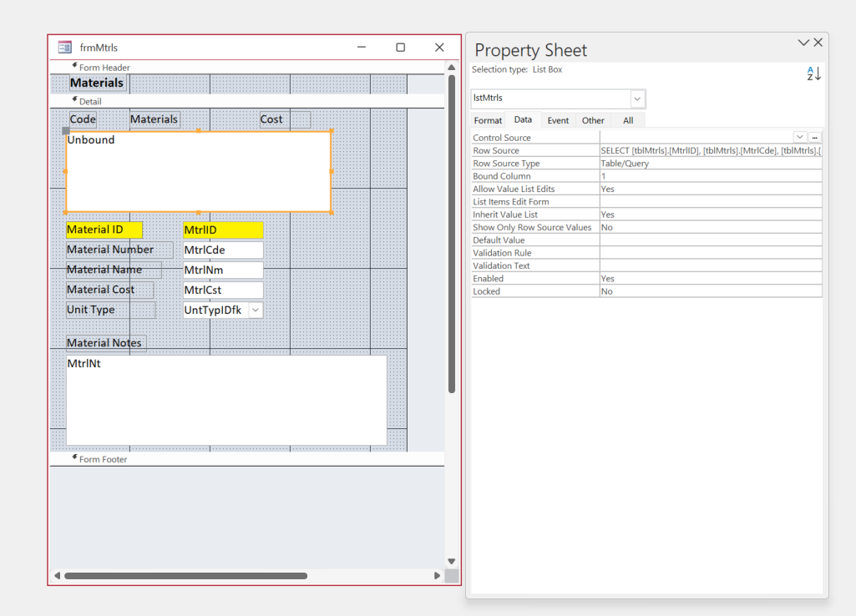
Task: Click the Inherit Value List value
Action: coord(710,215)
